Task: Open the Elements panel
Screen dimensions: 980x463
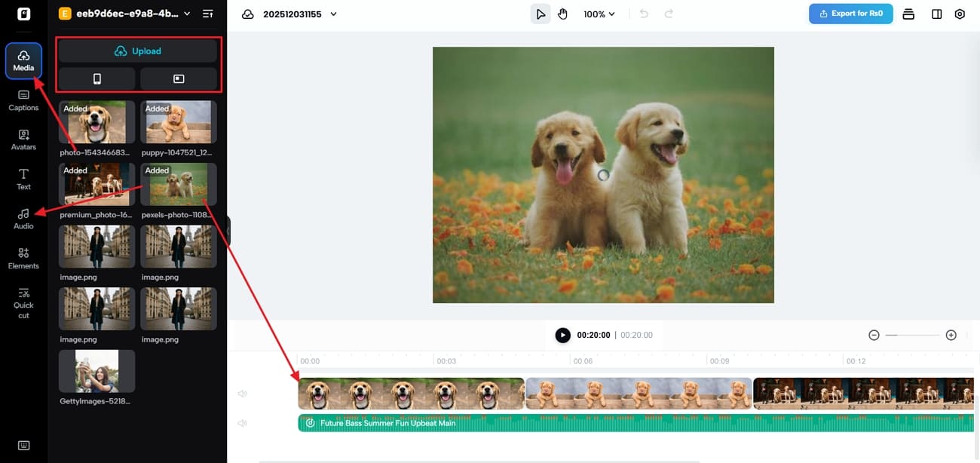Action: point(23,259)
